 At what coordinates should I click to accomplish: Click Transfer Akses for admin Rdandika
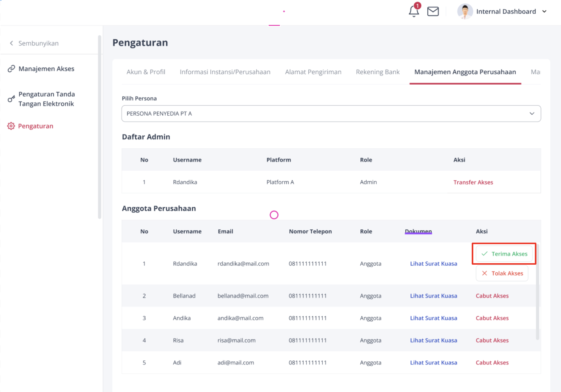[x=473, y=182]
